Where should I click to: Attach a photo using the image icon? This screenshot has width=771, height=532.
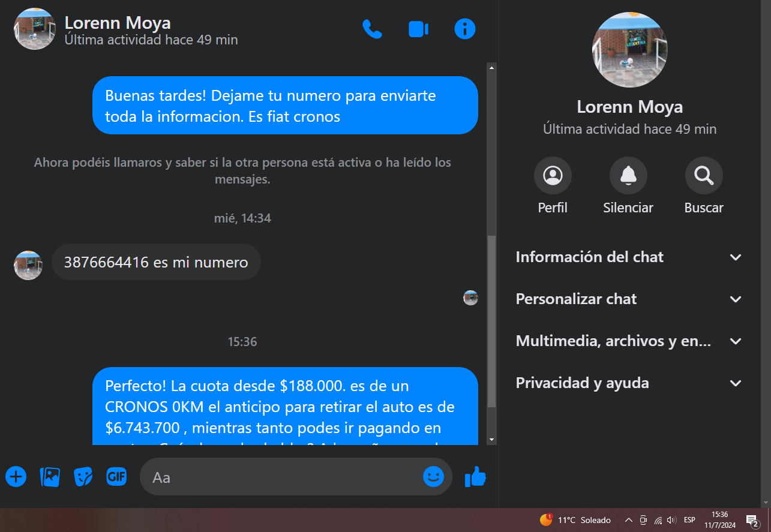tap(50, 477)
